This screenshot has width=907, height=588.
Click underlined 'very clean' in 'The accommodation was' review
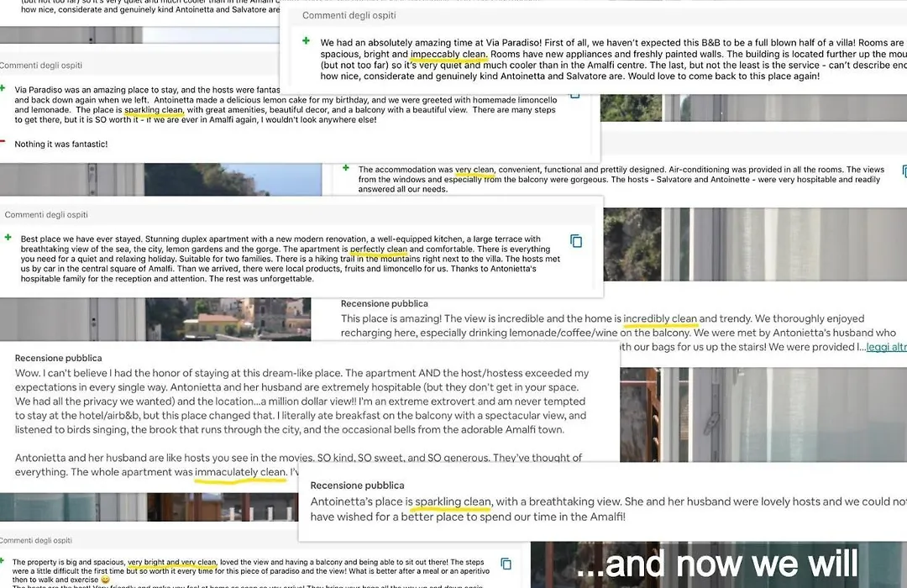(474, 171)
